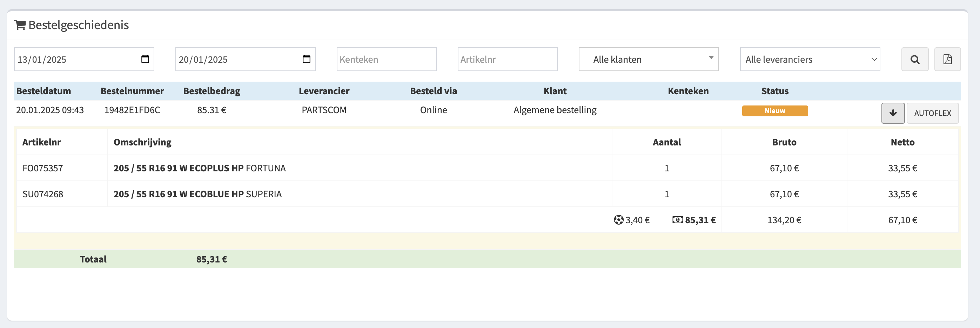Select article row FO075357
This screenshot has height=328, width=980.
42,168
